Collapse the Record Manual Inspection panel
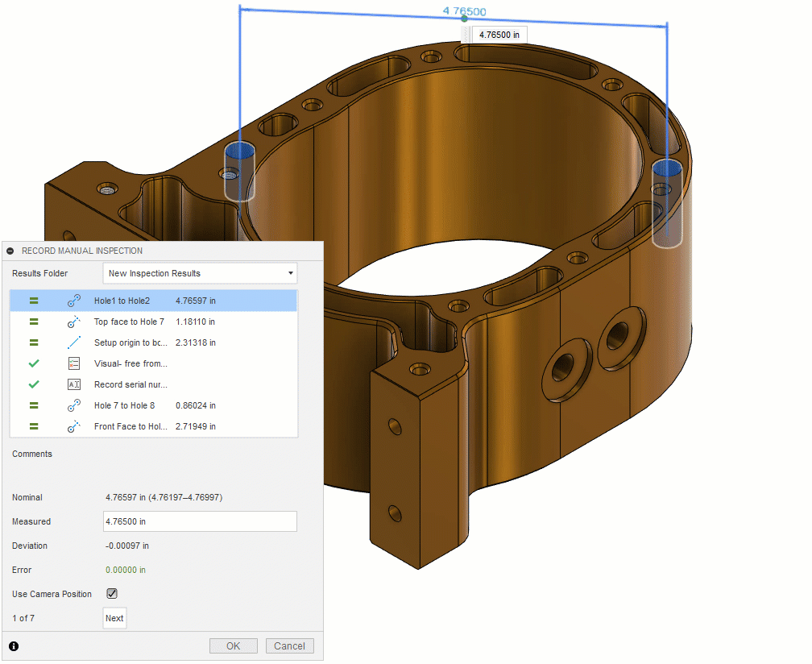 coord(10,251)
